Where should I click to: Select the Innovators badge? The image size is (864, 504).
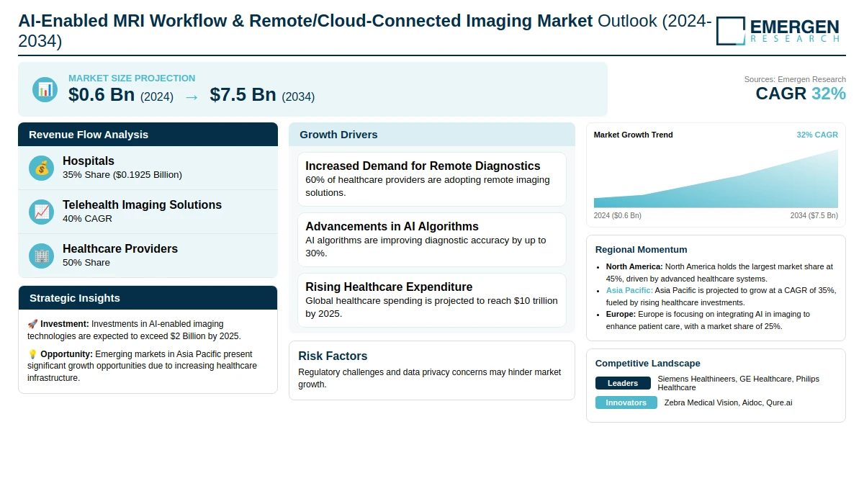click(x=626, y=402)
